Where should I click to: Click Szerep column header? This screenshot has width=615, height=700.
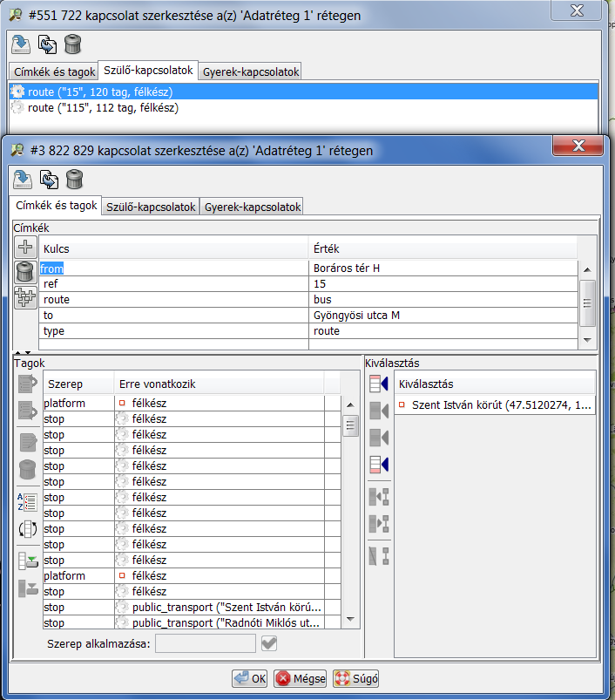coord(78,384)
